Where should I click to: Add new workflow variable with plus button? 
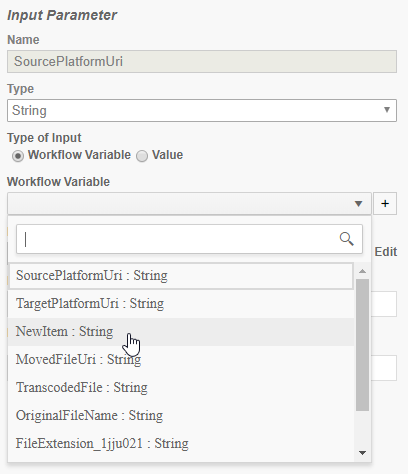(x=385, y=203)
